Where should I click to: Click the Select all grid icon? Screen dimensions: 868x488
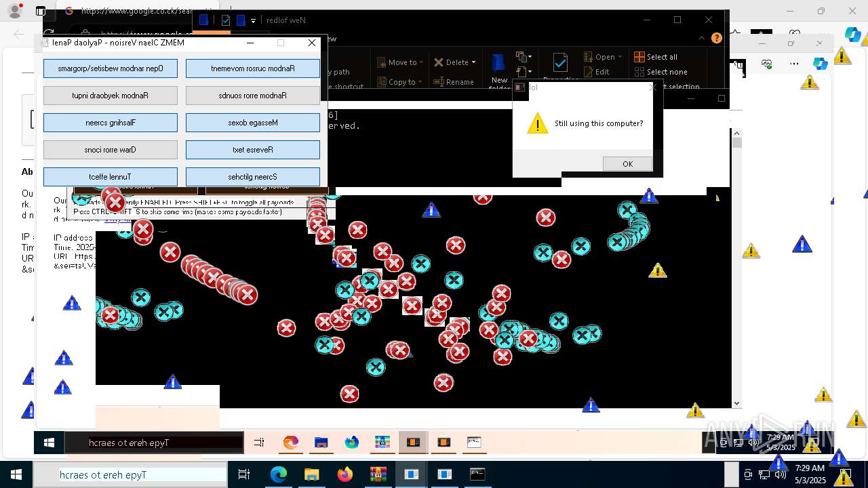coord(639,57)
